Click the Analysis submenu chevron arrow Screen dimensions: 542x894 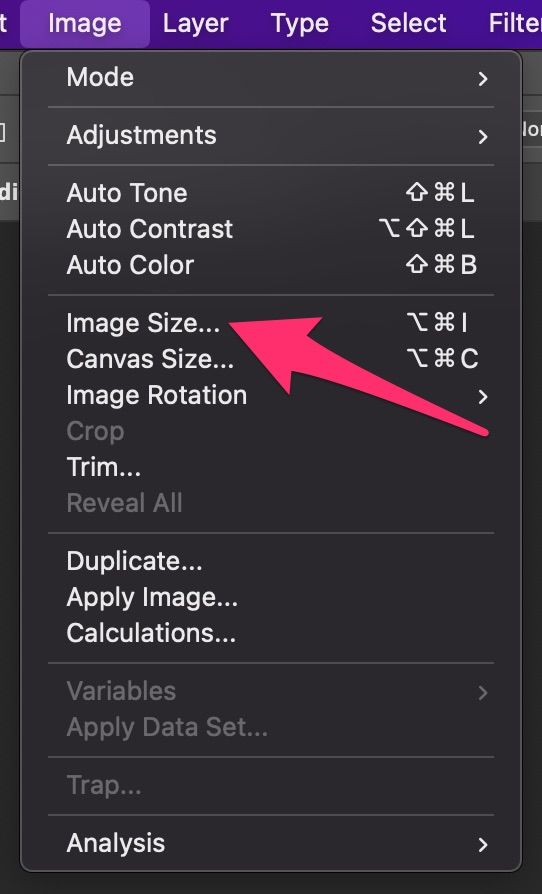pos(483,844)
